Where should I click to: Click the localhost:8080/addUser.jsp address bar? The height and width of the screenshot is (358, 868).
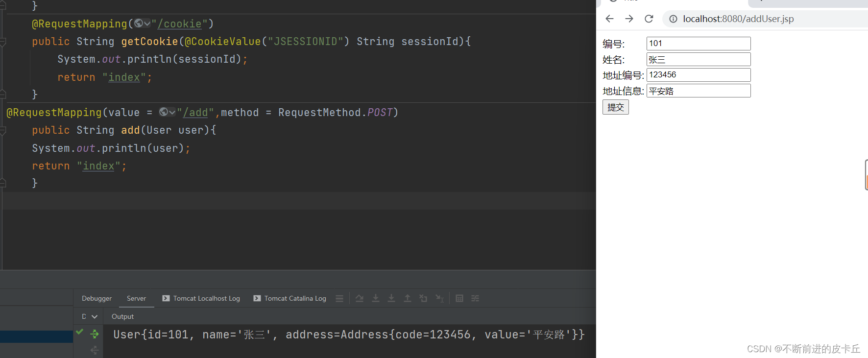click(x=765, y=19)
